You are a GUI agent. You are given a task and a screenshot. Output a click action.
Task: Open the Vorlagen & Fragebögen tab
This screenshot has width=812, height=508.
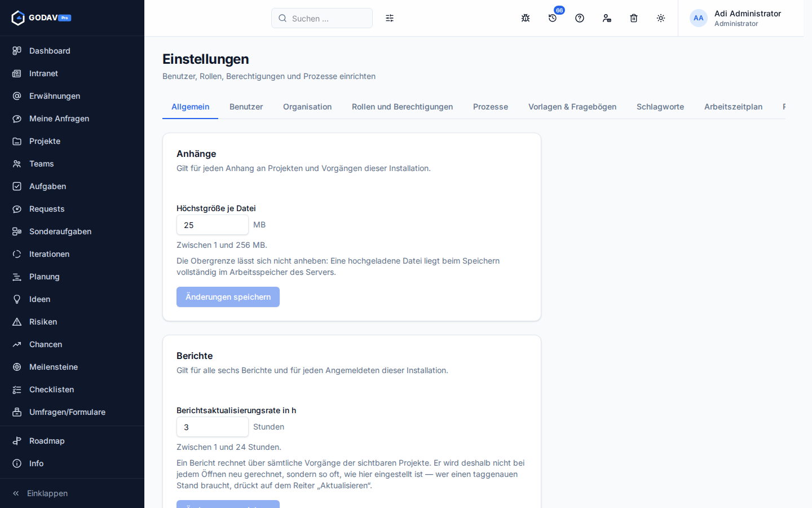tap(572, 107)
